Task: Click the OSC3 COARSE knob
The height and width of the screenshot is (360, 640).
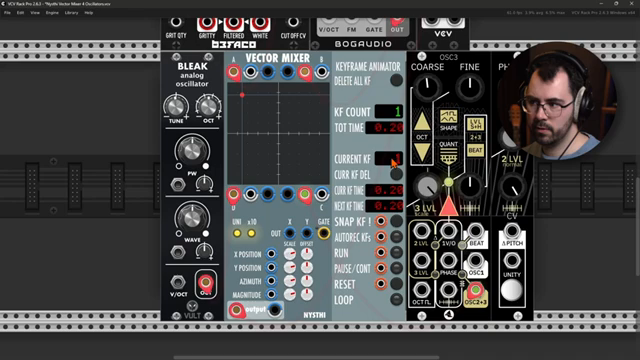Action: [x=427, y=87]
